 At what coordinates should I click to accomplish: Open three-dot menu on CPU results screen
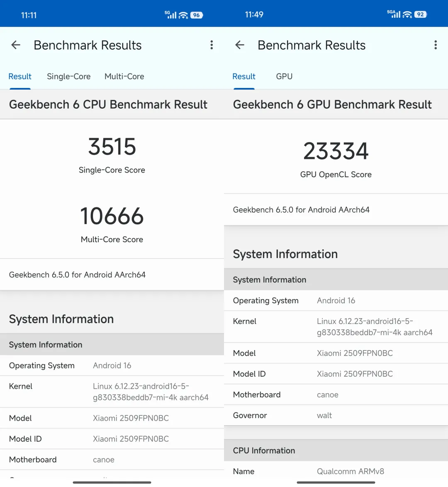coord(212,45)
